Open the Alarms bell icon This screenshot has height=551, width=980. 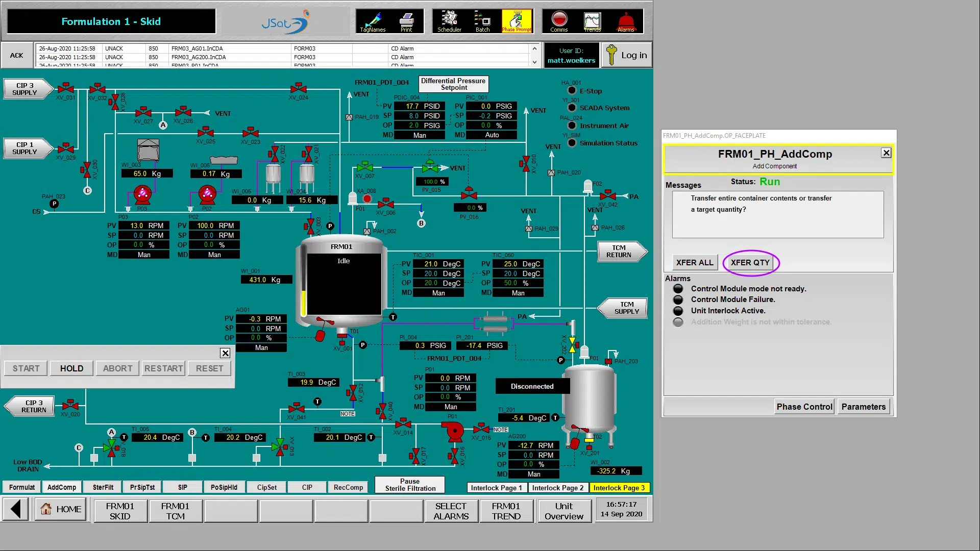point(626,21)
